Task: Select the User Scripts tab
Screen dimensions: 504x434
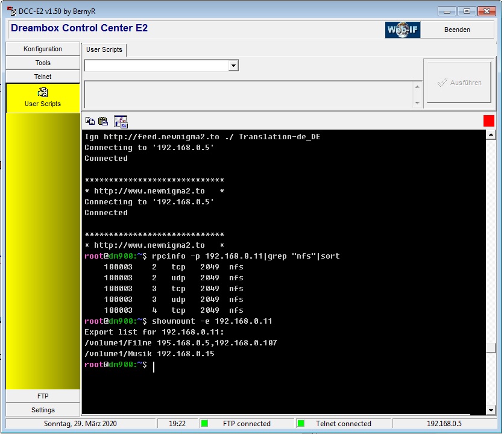Action: tap(104, 50)
